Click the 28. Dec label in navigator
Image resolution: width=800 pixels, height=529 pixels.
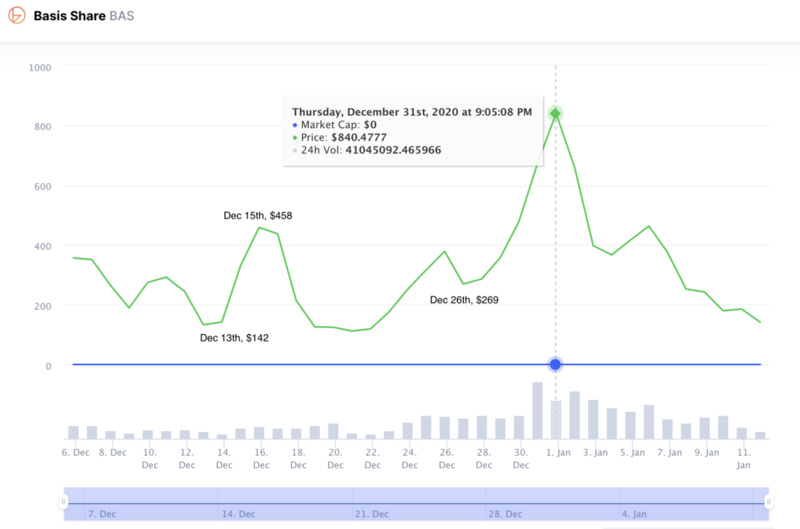[x=505, y=514]
